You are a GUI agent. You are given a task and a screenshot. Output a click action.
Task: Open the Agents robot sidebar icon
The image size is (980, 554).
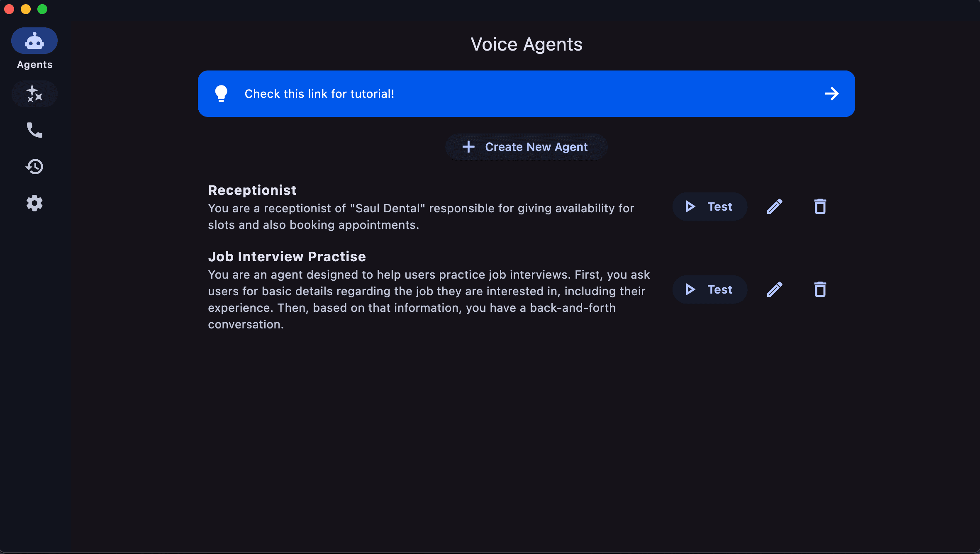point(34,41)
